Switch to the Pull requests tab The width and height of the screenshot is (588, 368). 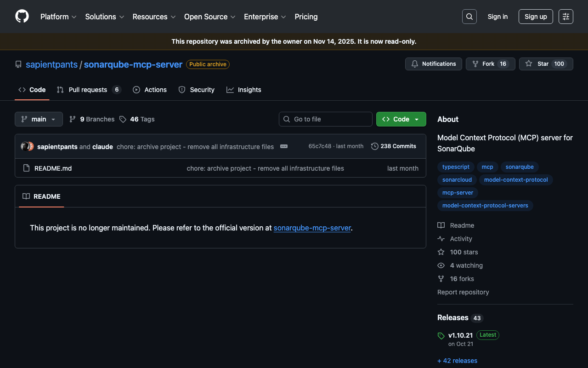88,90
